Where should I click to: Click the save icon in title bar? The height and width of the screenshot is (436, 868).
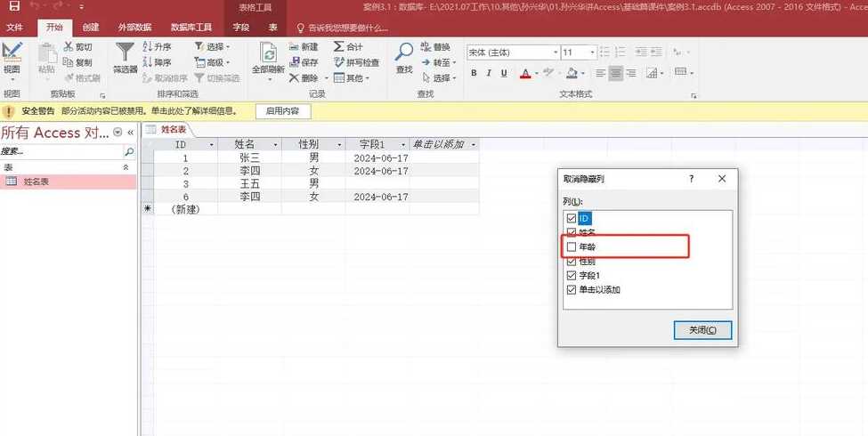[x=15, y=6]
